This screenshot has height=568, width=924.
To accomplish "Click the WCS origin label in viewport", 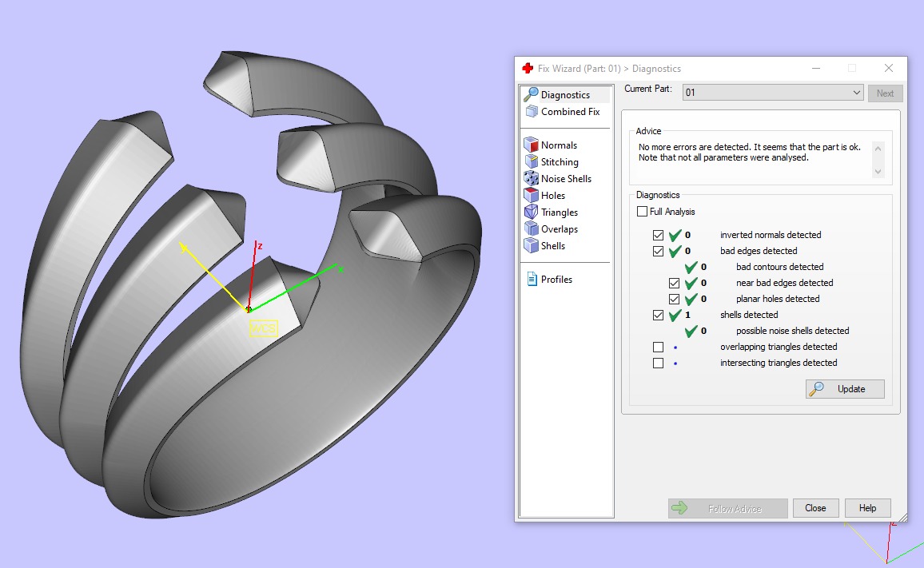I will [263, 328].
